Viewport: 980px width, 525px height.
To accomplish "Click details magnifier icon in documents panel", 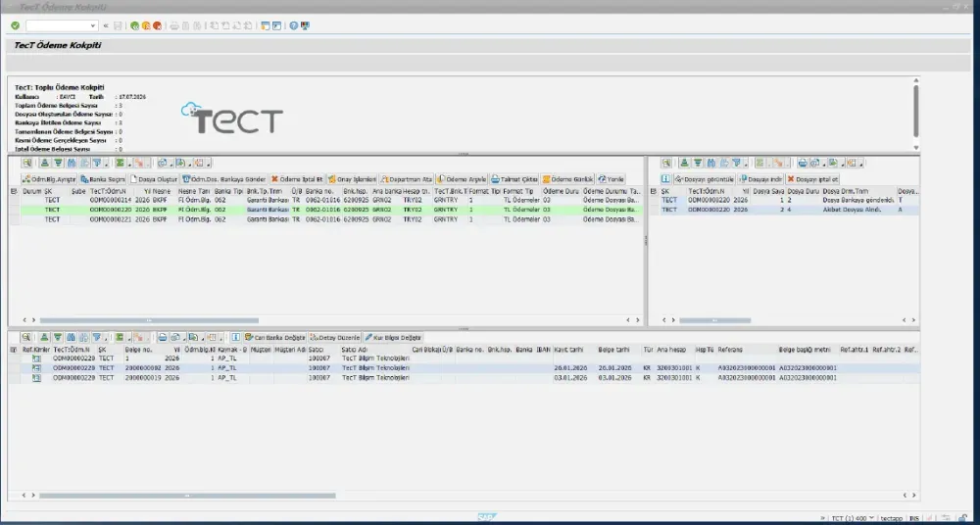I will pyautogui.click(x=26, y=336).
